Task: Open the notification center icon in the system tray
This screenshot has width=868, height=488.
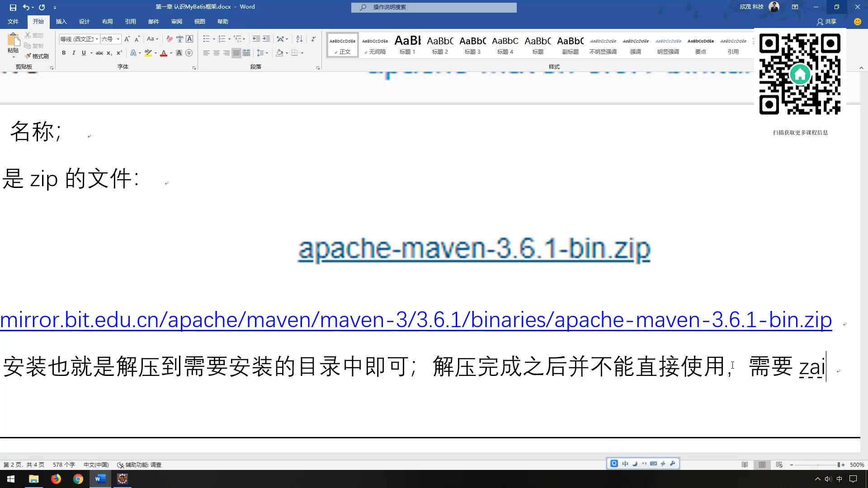Action: coord(853,479)
